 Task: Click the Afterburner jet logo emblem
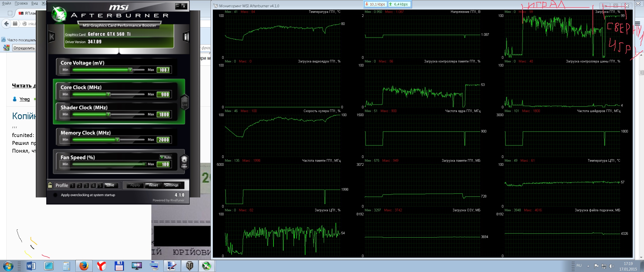coord(59,14)
